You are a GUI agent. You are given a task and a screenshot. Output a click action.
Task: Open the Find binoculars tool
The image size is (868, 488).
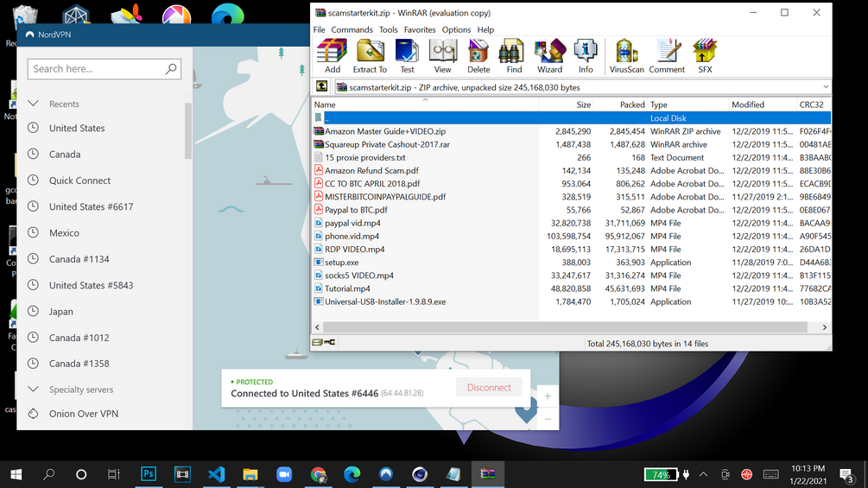(514, 56)
